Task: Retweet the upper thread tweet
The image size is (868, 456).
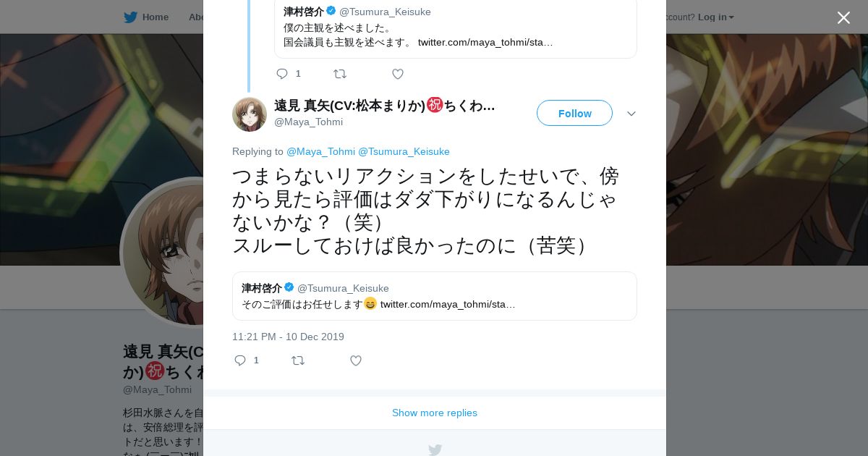Action: 340,74
